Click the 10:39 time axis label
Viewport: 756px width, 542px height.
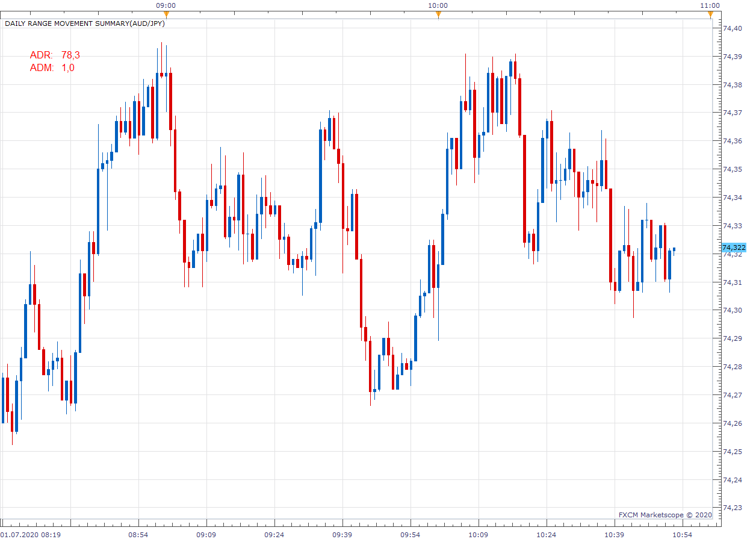click(615, 534)
